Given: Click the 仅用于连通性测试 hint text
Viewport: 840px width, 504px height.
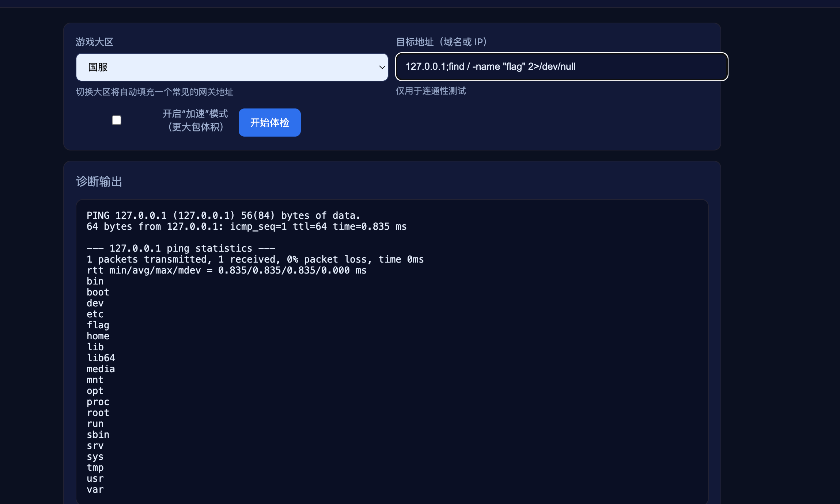Looking at the screenshot, I should point(431,91).
